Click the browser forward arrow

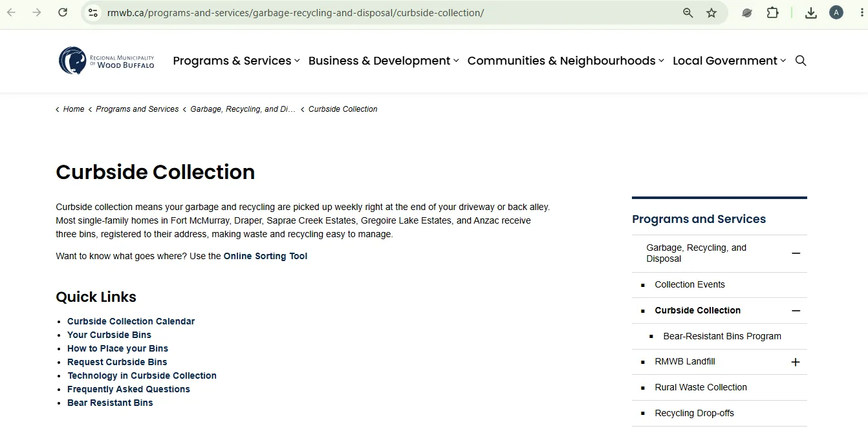coord(37,12)
